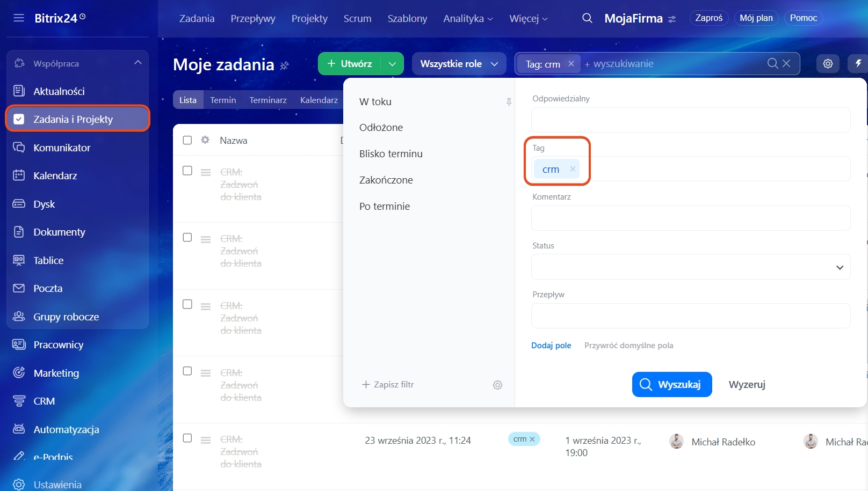Select the last visible task's checkbox

[x=187, y=438]
